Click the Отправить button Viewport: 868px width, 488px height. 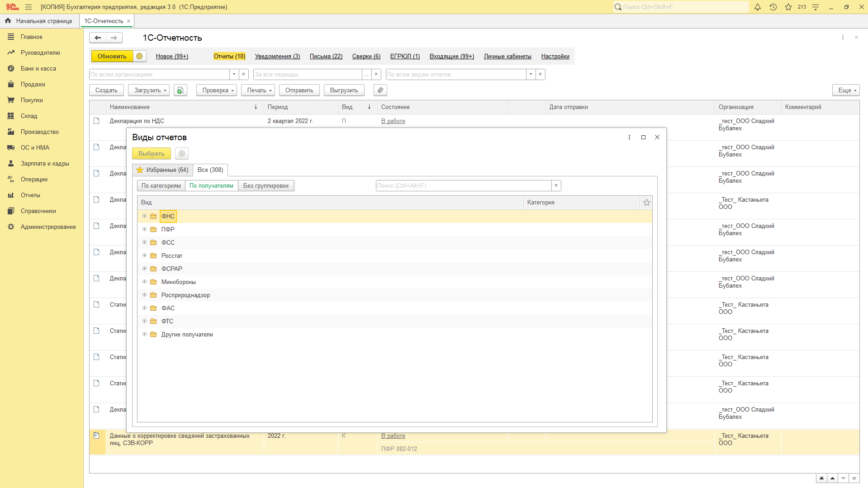point(299,90)
